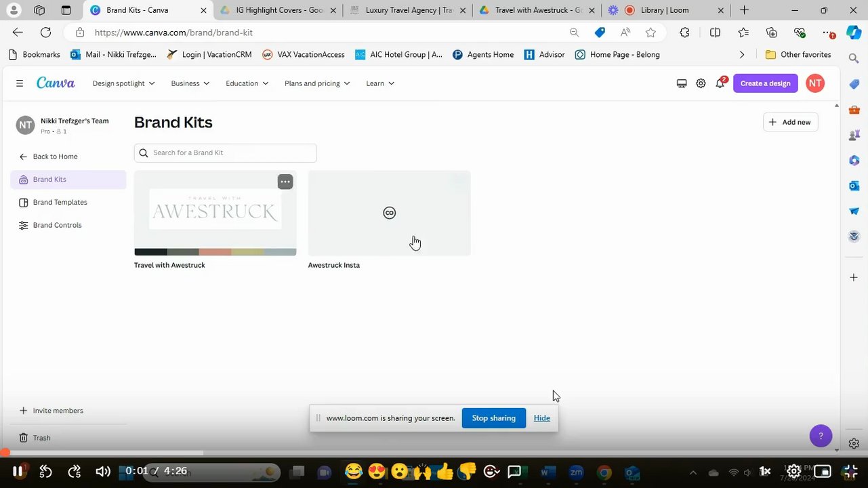
Task: Open the Canva desktop app icon
Action: [682, 83]
